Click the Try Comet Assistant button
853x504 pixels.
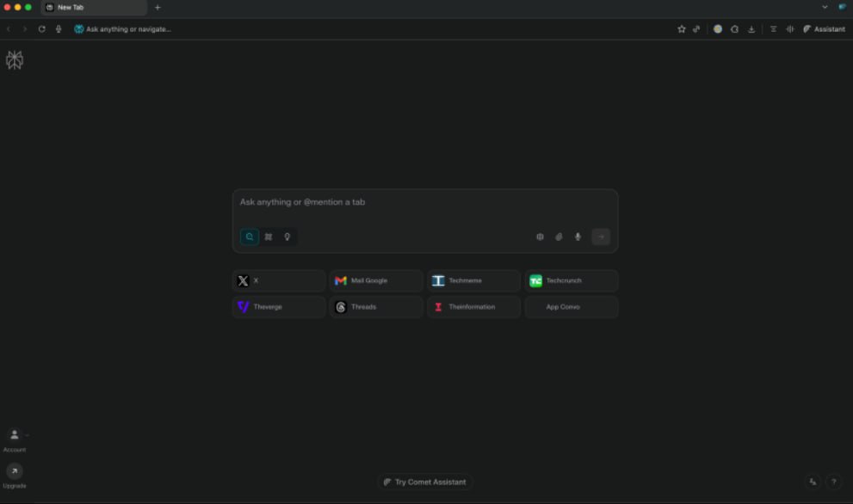[425, 482]
